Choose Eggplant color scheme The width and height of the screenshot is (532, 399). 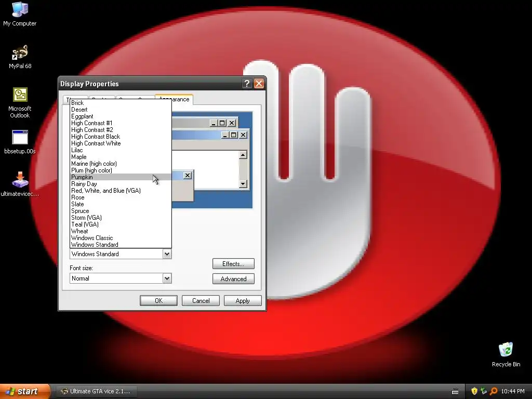point(121,116)
